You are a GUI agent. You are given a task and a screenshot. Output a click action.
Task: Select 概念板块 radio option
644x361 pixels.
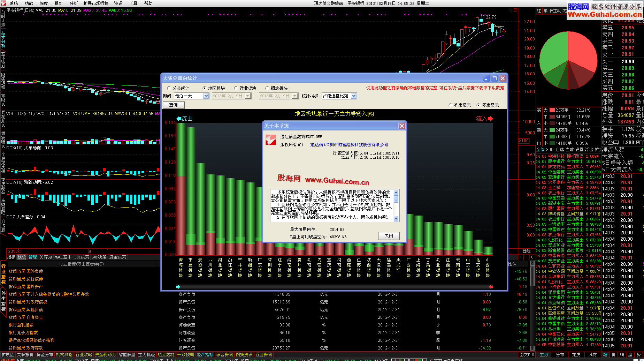tap(267, 88)
